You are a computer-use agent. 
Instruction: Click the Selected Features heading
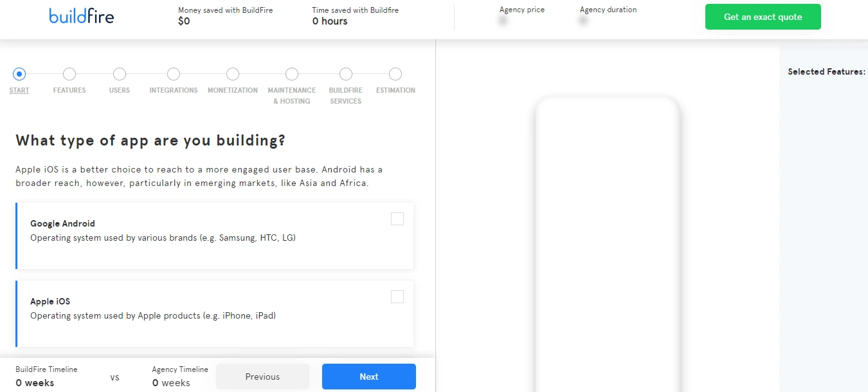pos(827,71)
